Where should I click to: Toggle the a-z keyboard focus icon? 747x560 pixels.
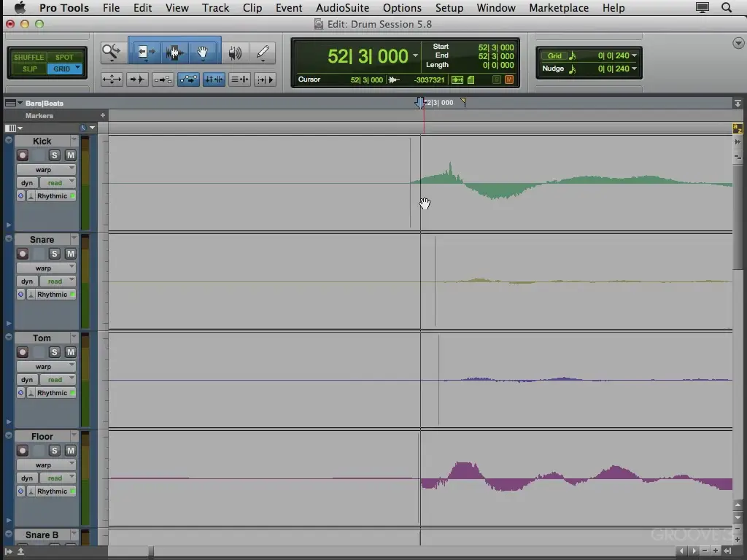pyautogui.click(x=738, y=128)
